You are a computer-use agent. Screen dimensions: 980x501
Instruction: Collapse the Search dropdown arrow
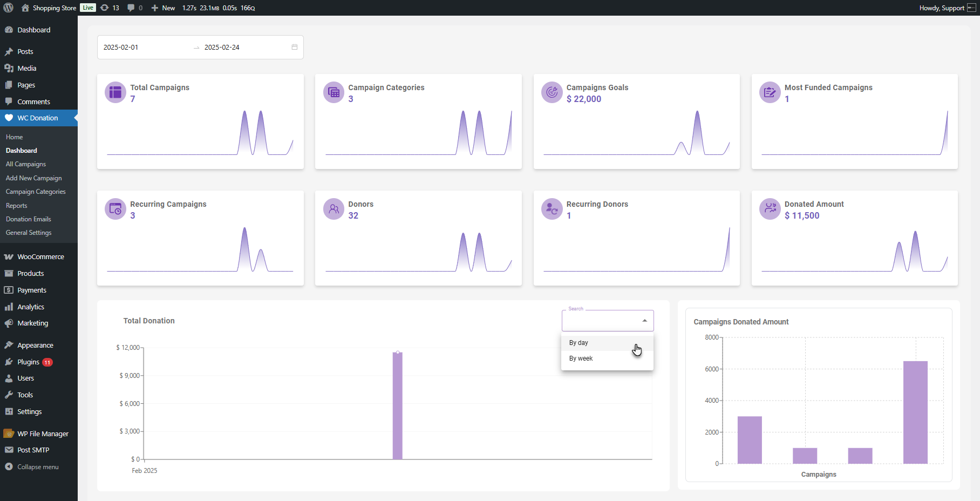pyautogui.click(x=644, y=321)
